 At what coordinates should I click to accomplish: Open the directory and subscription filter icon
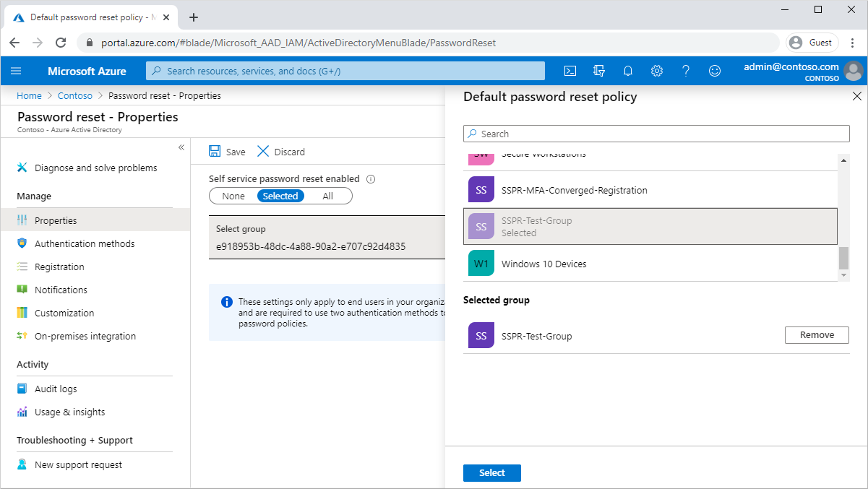click(599, 71)
